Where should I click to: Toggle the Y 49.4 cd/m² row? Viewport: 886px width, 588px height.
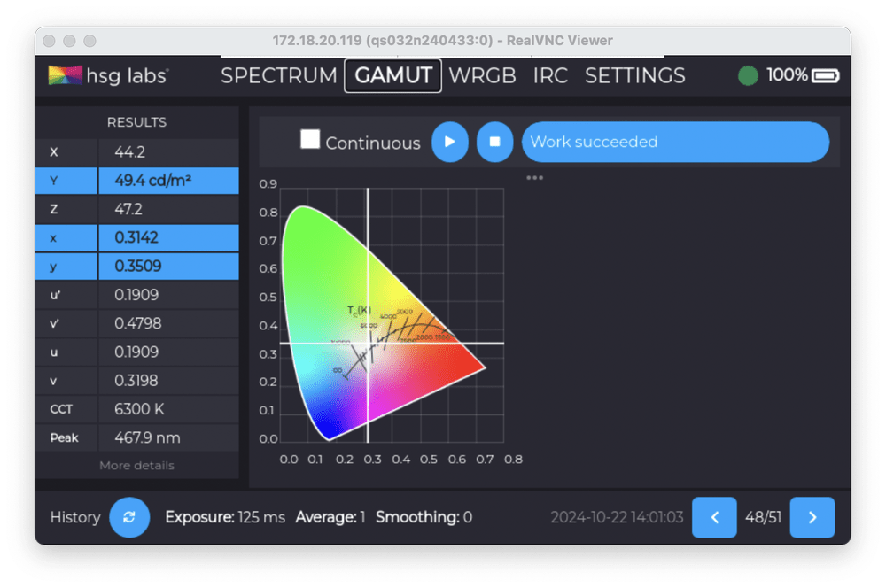pyautogui.click(x=136, y=181)
